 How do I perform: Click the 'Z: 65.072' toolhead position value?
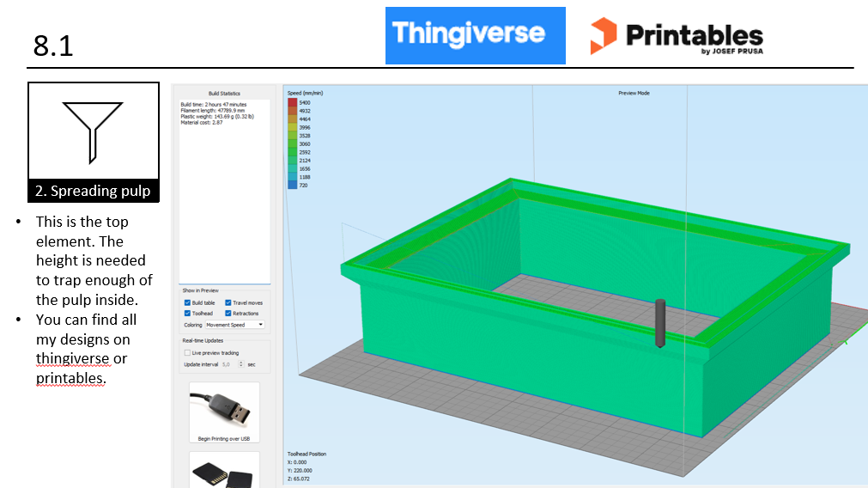299,479
